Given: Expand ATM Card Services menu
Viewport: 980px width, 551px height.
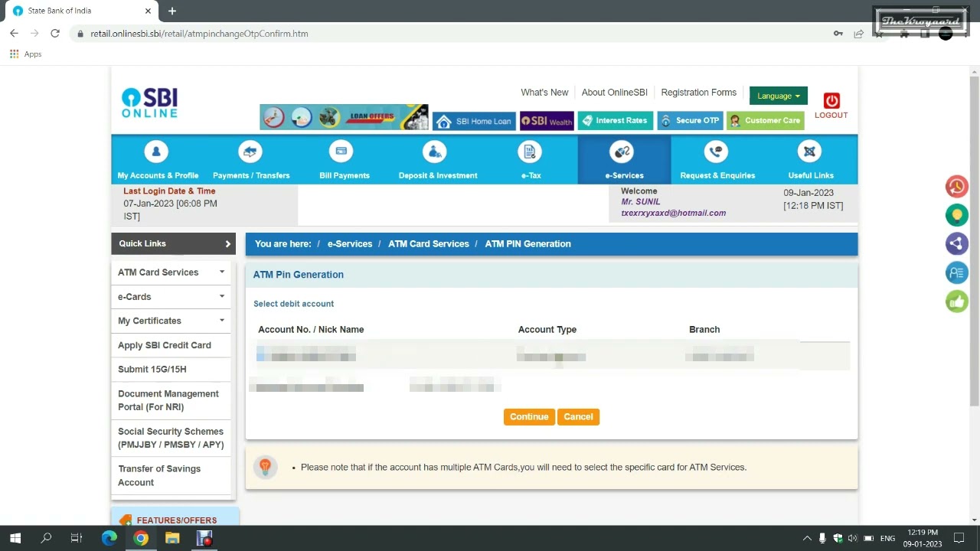Looking at the screenshot, I should [222, 272].
